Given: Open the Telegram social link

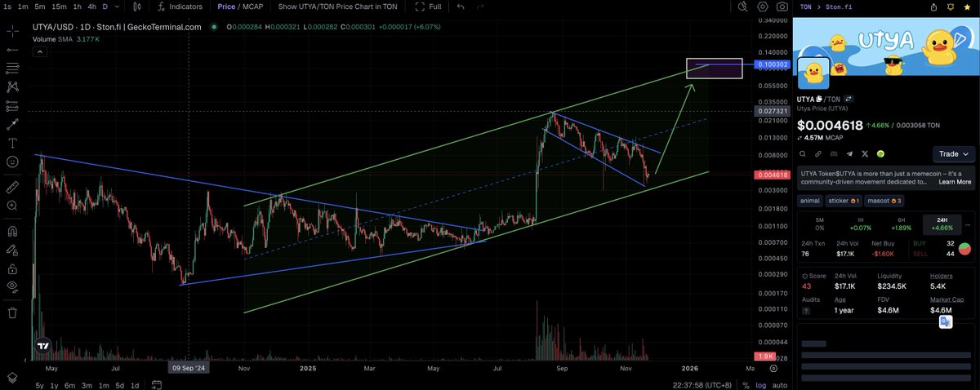Looking at the screenshot, I should [x=849, y=153].
